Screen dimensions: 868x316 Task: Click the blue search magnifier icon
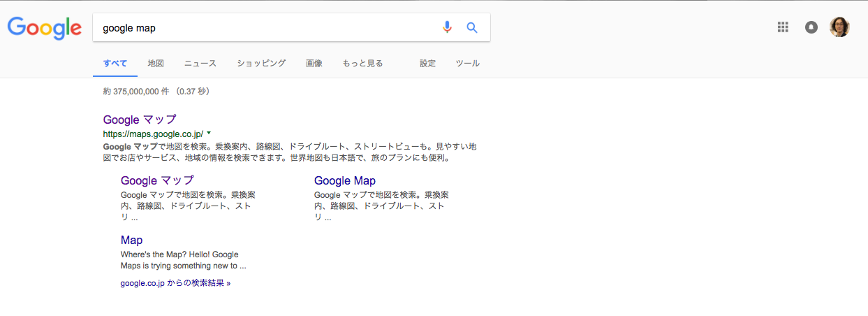(x=472, y=27)
